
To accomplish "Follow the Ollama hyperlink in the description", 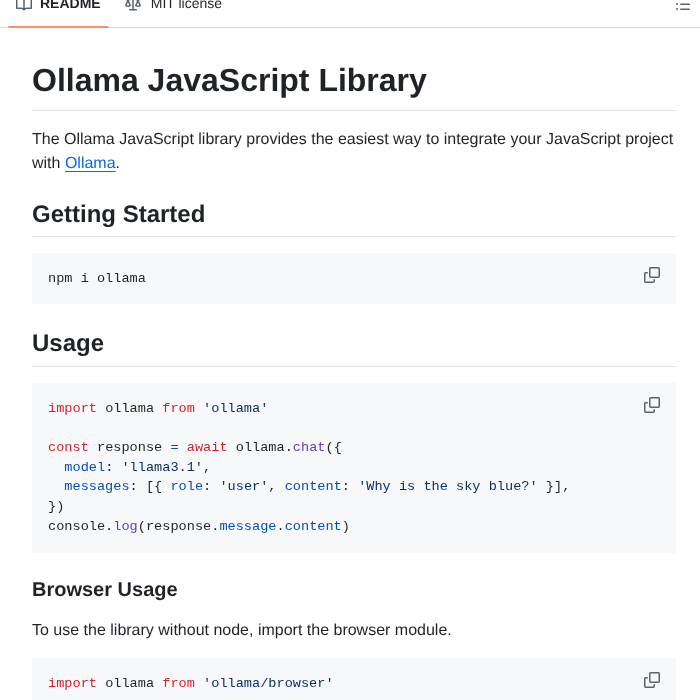I will (x=90, y=163).
